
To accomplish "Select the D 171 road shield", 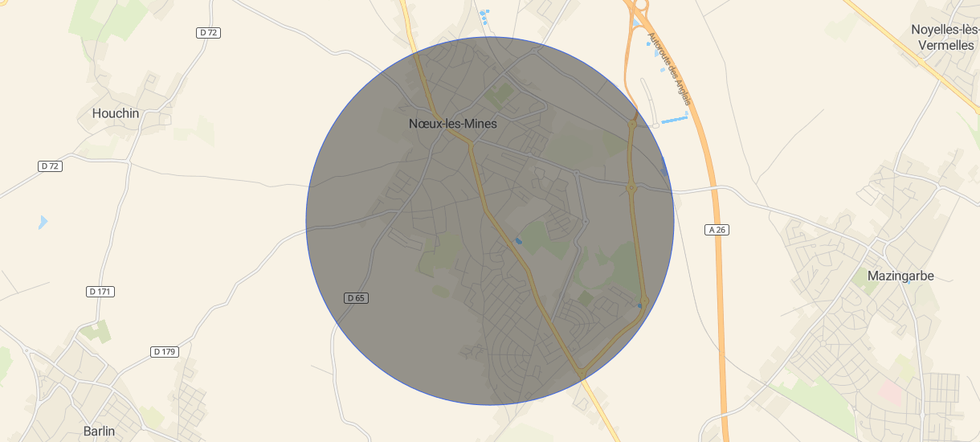I will click(x=100, y=292).
